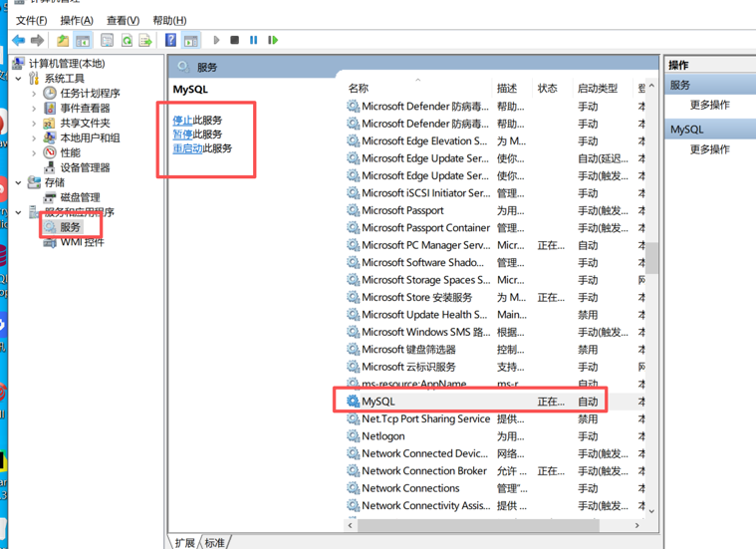
Task: Select the MySQL service row
Action: click(496, 401)
